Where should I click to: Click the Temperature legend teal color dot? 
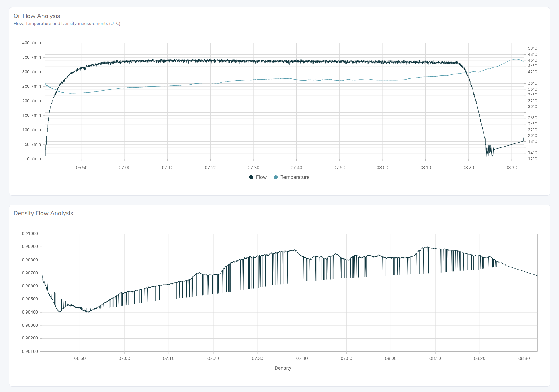276,177
